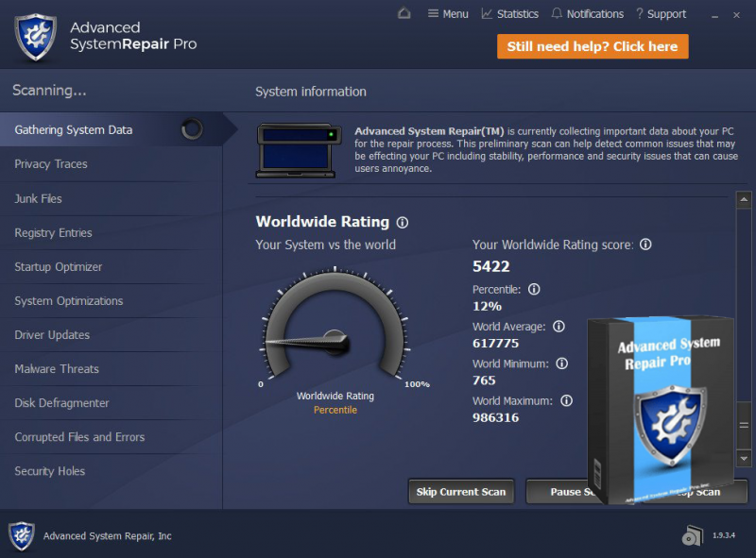Click the shield logo in the header
Viewport: 756px width, 558px height.
[x=35, y=37]
